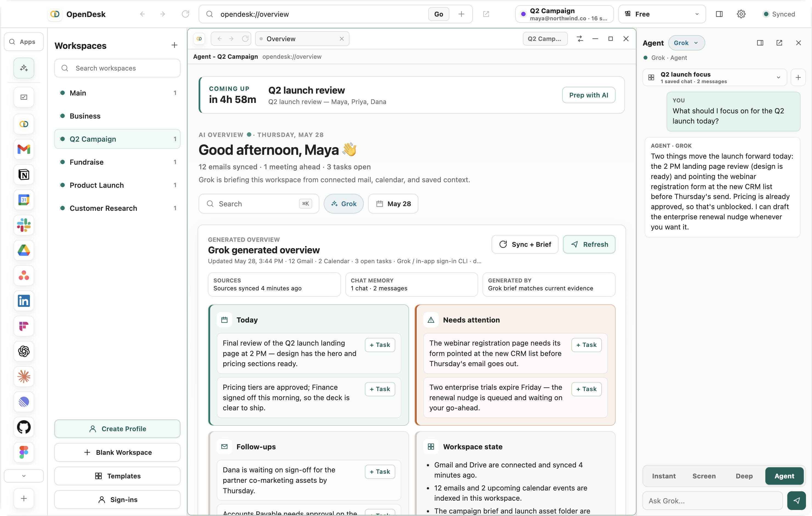The width and height of the screenshot is (812, 516).
Task: Open the ChatGPT app icon
Action: click(x=24, y=351)
